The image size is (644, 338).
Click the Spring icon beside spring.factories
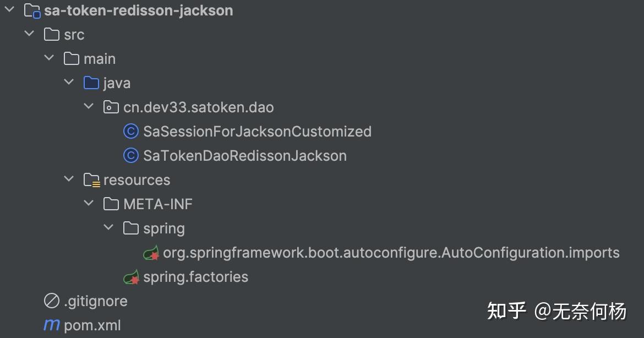[x=131, y=277]
